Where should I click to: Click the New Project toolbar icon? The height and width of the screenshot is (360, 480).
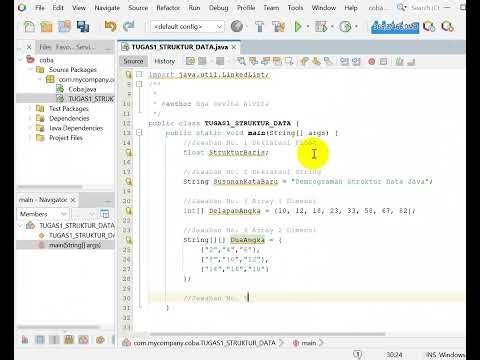tap(46, 26)
